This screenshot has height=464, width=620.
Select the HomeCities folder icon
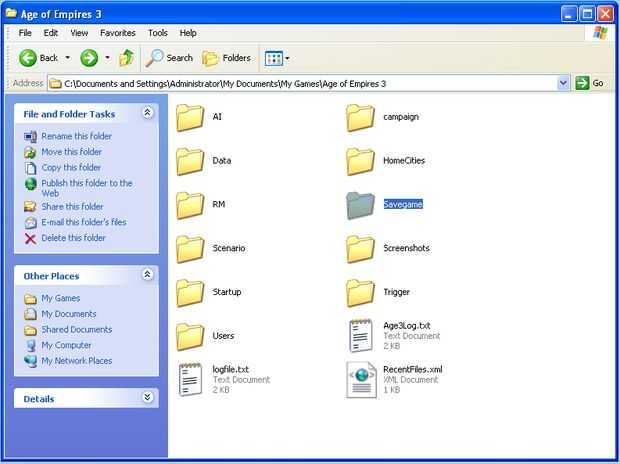click(360, 161)
